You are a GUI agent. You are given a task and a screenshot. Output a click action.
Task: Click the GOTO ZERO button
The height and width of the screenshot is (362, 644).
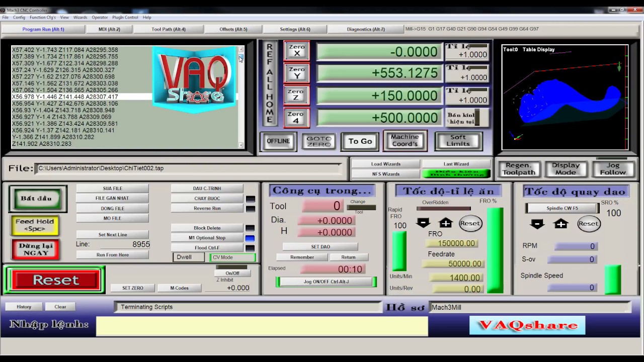coord(318,141)
